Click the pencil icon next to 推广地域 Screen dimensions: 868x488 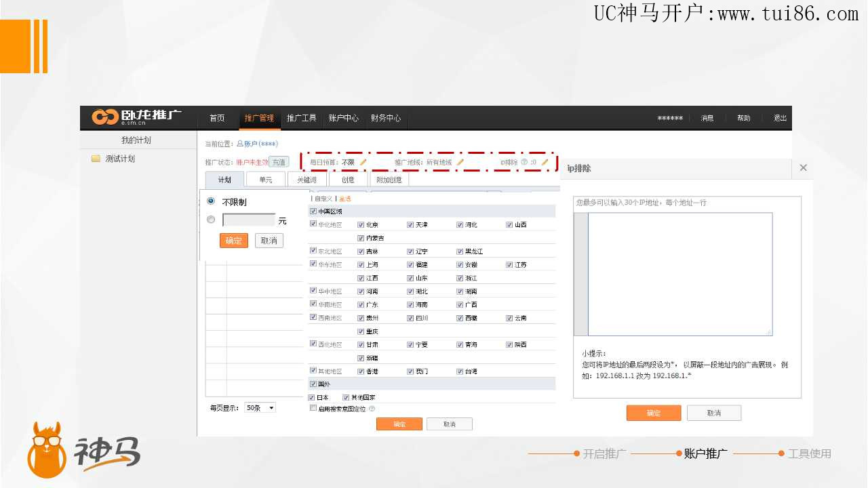pos(460,163)
